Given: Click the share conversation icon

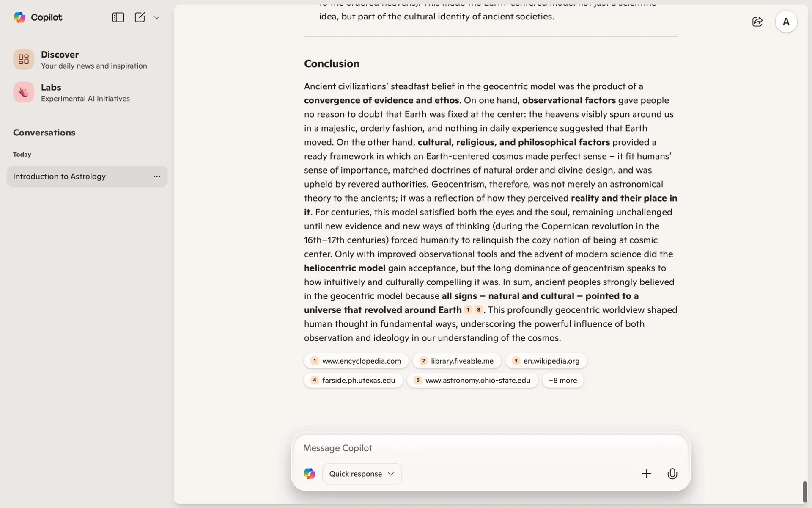Looking at the screenshot, I should (757, 22).
